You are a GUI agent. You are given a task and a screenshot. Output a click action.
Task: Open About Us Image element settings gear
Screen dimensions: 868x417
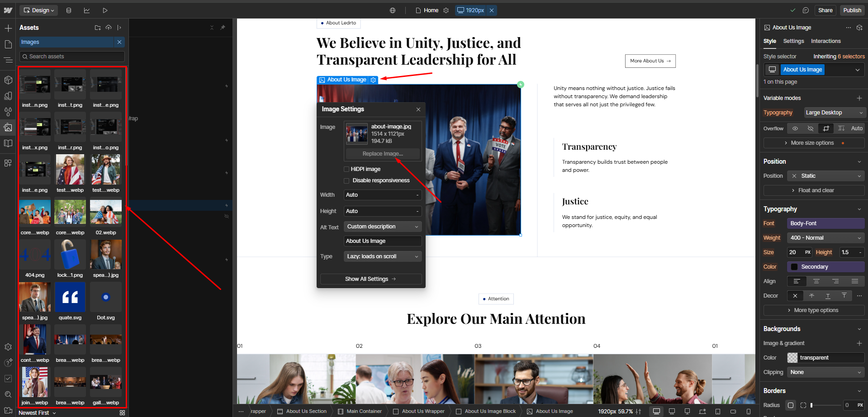click(x=373, y=80)
